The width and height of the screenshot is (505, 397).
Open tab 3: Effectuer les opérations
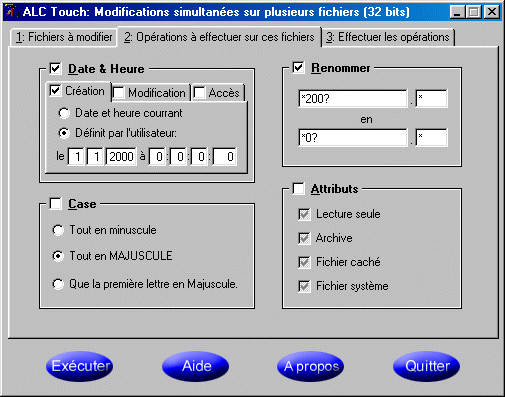pos(388,37)
